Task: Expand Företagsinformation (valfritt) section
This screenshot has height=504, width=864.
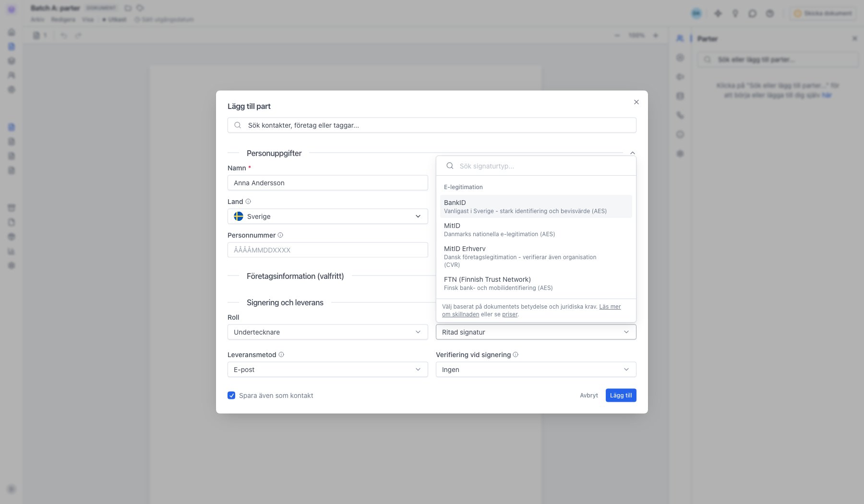Action: 295,276
